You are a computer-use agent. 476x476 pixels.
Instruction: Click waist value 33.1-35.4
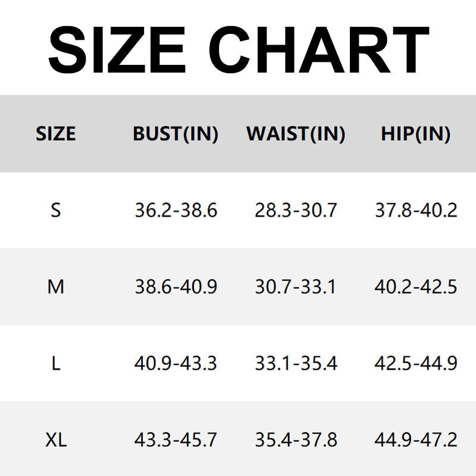coord(296,363)
